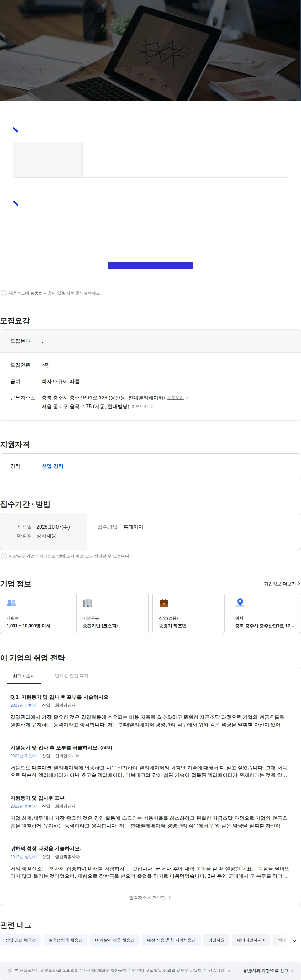Click the 상시채용 deadline value
This screenshot has width=301, height=980.
tap(46, 536)
